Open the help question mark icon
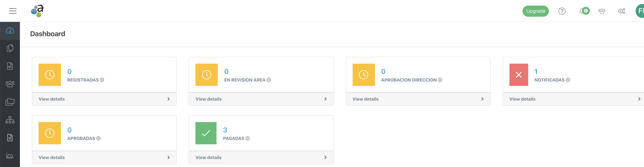This screenshot has width=644, height=167. [x=562, y=11]
